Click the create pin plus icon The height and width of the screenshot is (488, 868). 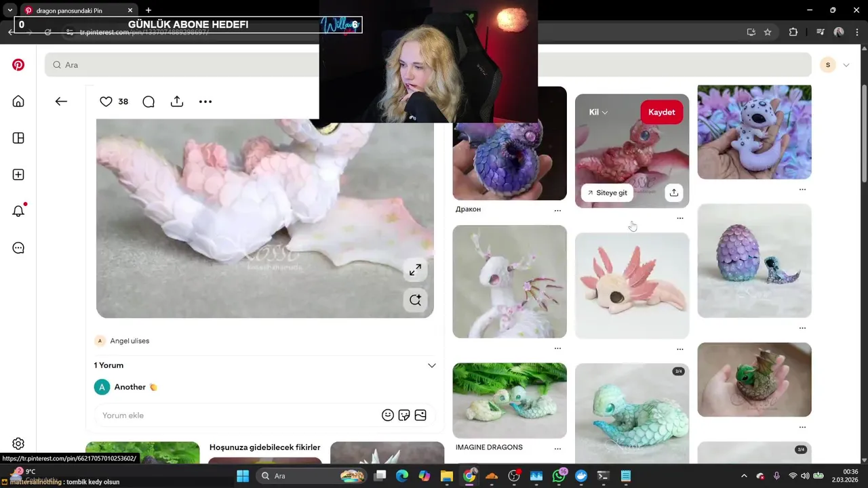(18, 175)
